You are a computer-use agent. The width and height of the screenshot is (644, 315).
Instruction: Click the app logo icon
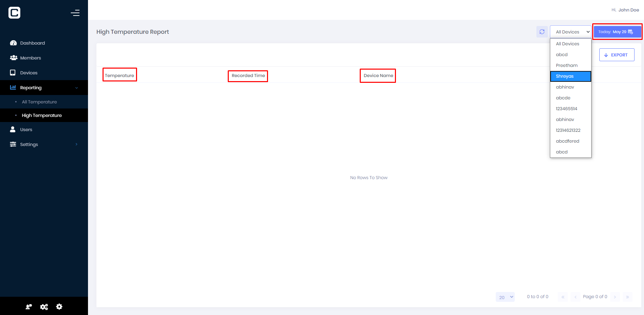(14, 13)
